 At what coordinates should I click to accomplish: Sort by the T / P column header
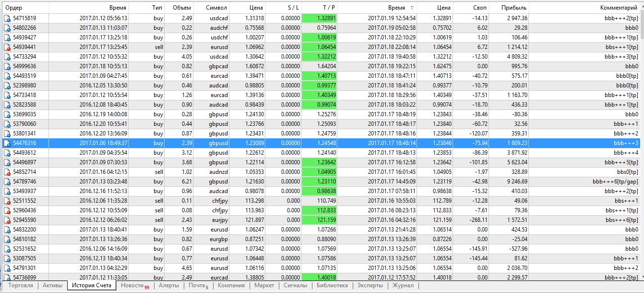[320, 8]
